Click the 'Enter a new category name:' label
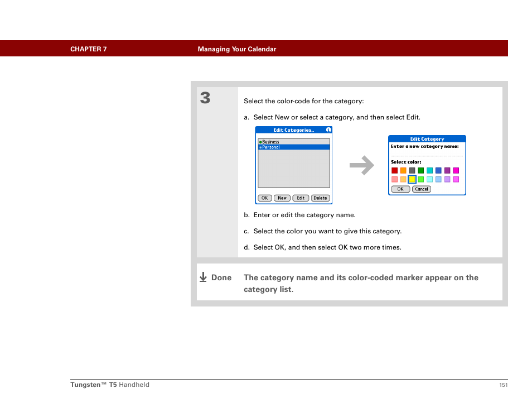This screenshot has width=532, height=412. click(424, 146)
